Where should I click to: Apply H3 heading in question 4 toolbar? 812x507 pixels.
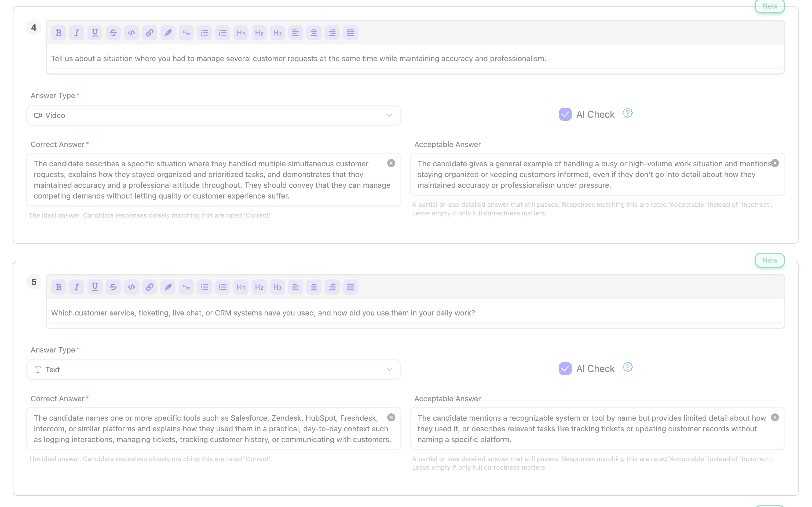277,32
